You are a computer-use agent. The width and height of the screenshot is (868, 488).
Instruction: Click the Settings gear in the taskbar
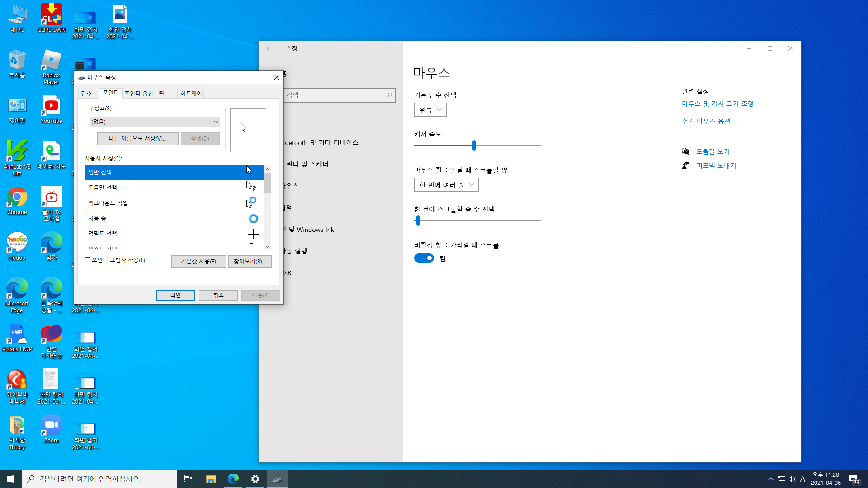pyautogui.click(x=255, y=479)
